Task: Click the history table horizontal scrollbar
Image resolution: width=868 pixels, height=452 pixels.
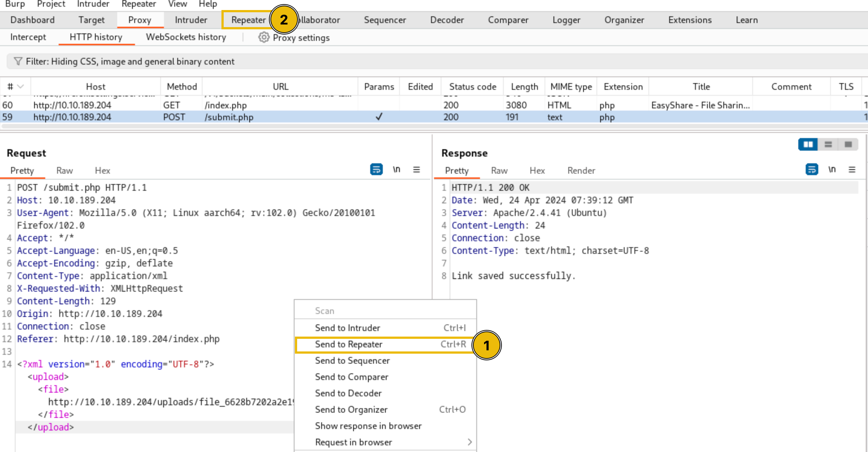Action: pos(434,127)
